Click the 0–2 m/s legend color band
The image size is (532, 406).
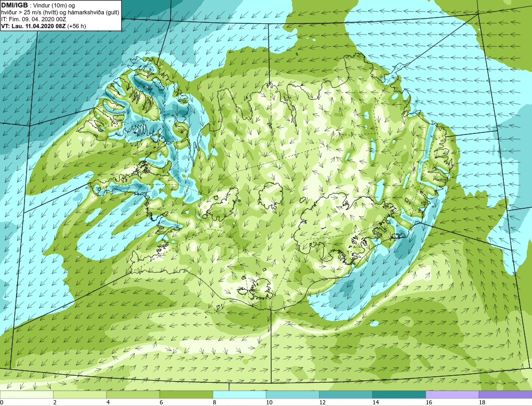[27, 394]
